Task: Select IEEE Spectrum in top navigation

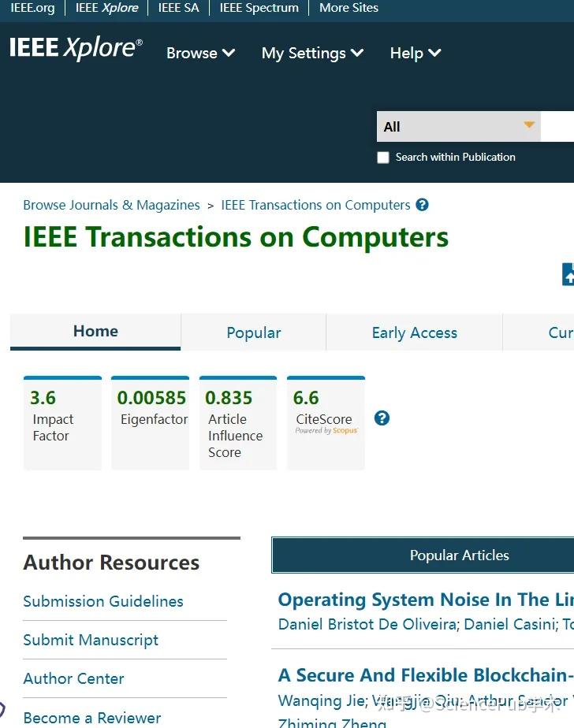Action: pos(258,8)
